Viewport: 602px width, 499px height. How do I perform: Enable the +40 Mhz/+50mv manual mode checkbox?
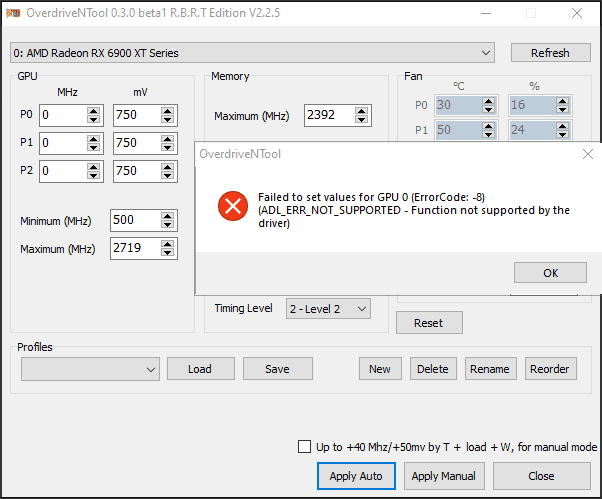tap(304, 447)
